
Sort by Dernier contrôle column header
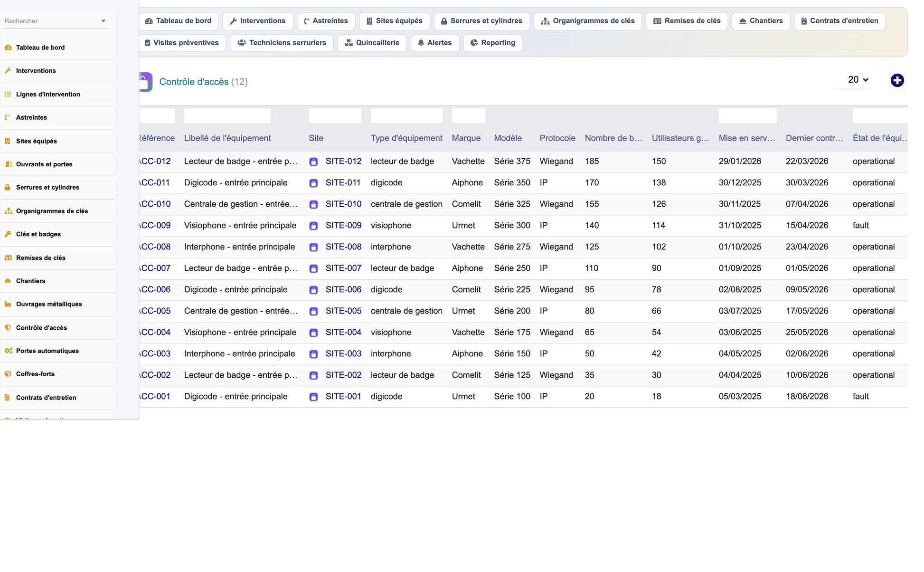tap(814, 138)
